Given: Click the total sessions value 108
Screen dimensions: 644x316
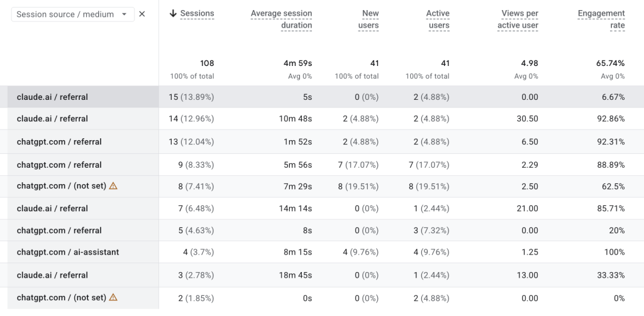Looking at the screenshot, I should pos(207,63).
